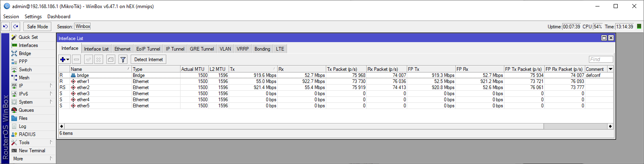This screenshot has width=644, height=164.
Task: Expand the More sidebar submenu
Action: (x=32, y=158)
